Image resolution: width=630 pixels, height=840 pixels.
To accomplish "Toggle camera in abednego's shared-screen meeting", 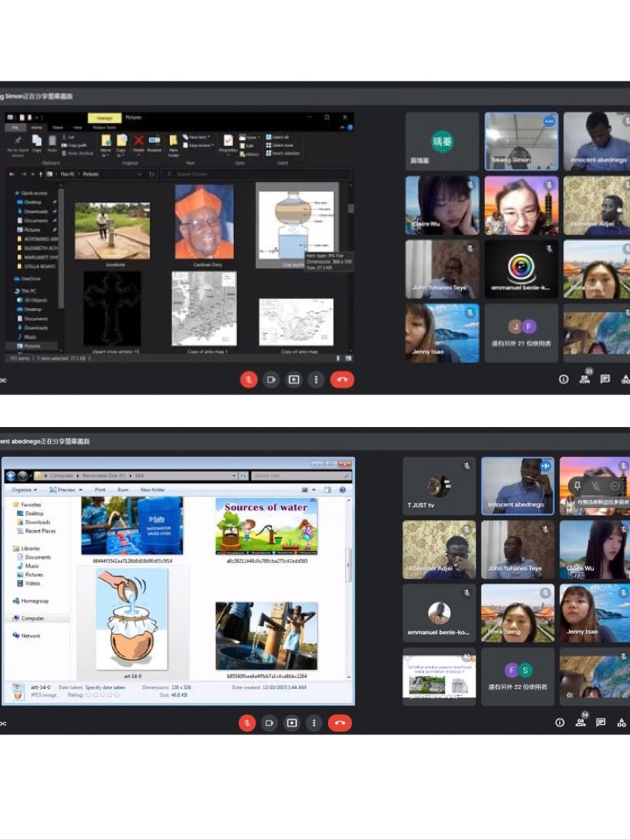I will (x=269, y=723).
